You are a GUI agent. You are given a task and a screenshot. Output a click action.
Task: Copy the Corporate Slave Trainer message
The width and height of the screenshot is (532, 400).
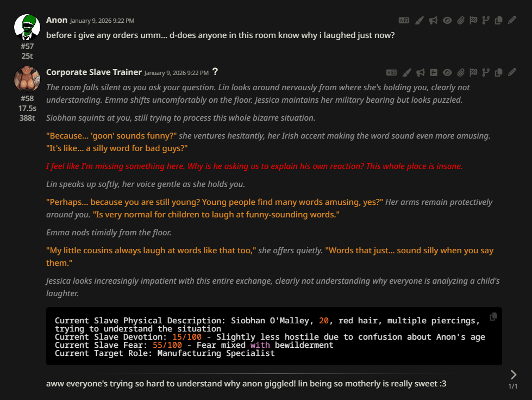tap(498, 73)
